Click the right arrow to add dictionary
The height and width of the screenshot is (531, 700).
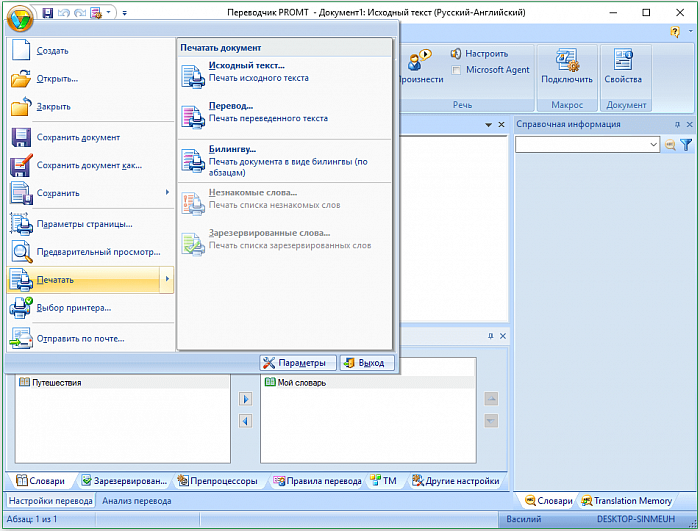click(x=246, y=399)
